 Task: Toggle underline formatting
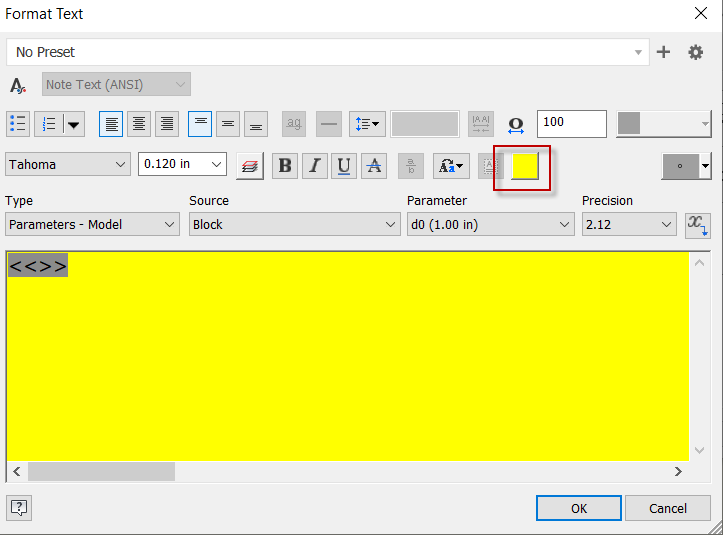point(344,166)
